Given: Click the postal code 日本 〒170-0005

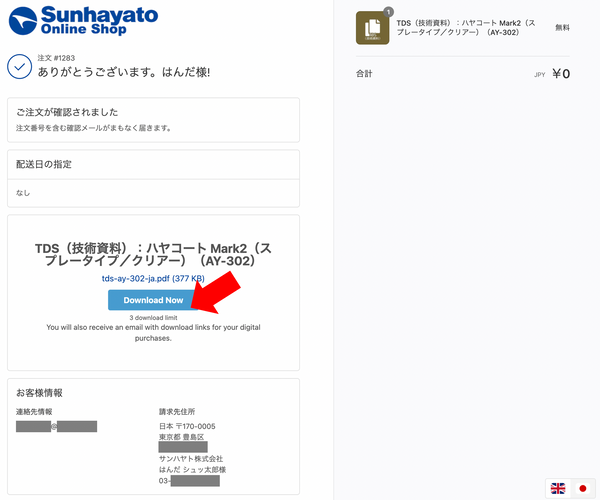Looking at the screenshot, I should point(187,426).
